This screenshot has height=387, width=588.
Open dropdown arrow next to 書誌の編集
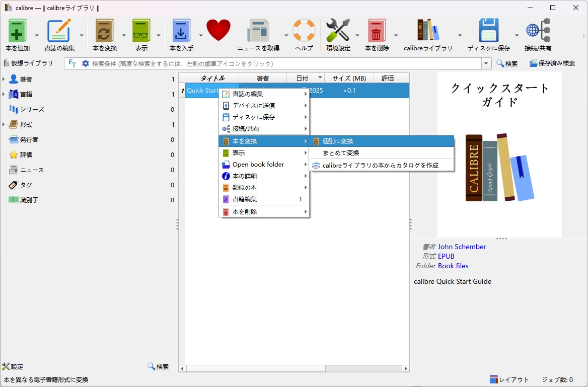click(82, 36)
